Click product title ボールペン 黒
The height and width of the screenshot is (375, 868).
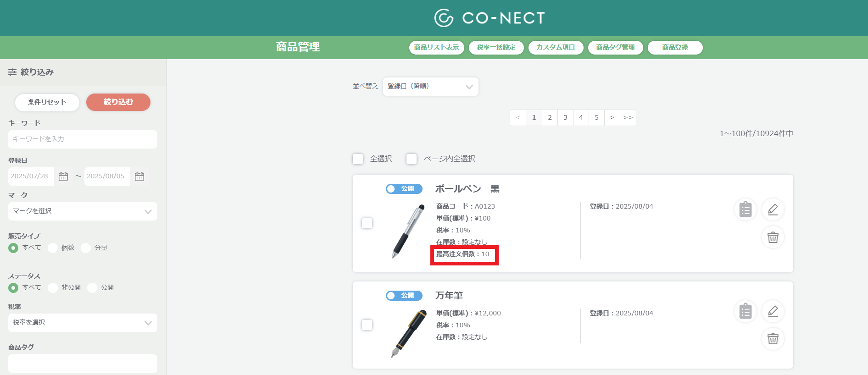click(x=467, y=189)
